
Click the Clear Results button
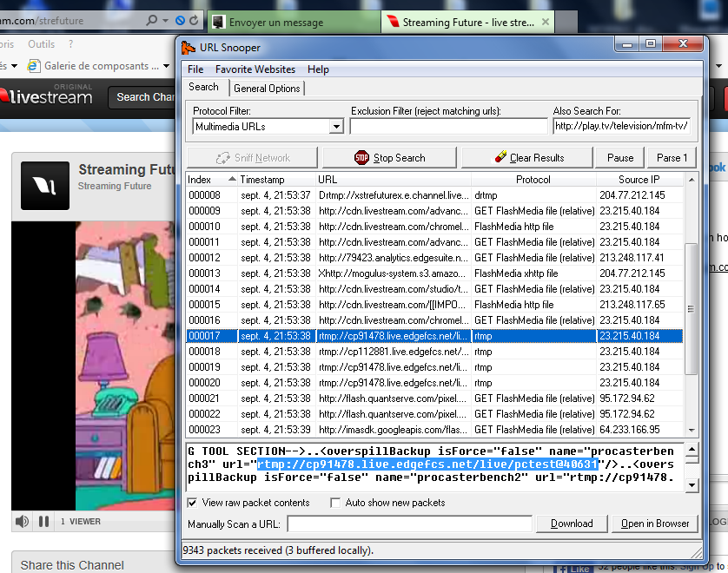(x=527, y=158)
